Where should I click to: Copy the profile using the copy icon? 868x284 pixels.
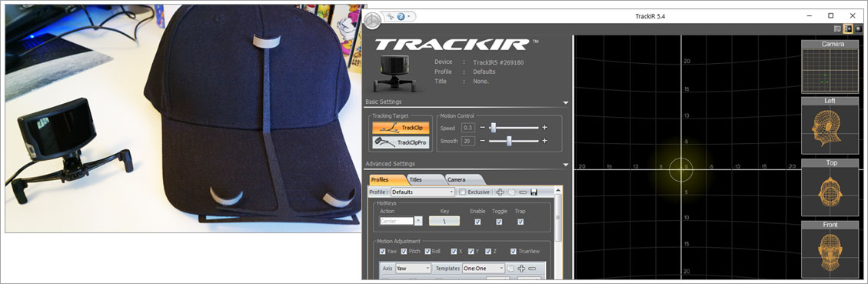point(512,192)
